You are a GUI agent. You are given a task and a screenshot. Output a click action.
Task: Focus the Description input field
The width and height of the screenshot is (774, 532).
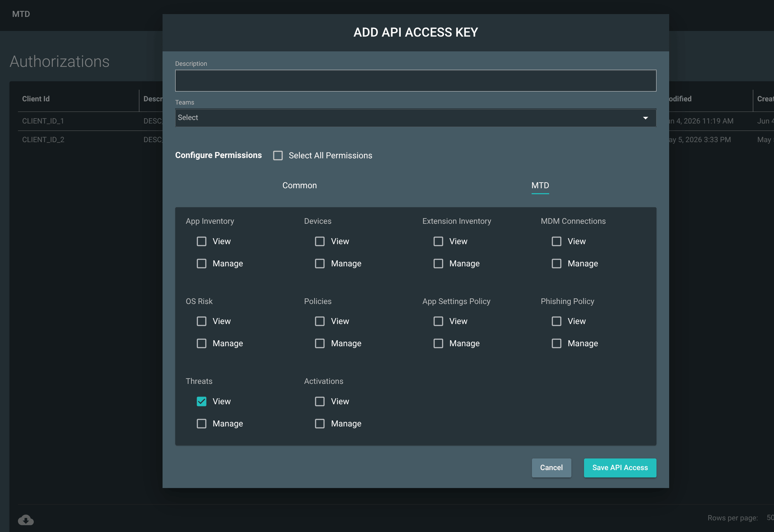click(x=415, y=81)
